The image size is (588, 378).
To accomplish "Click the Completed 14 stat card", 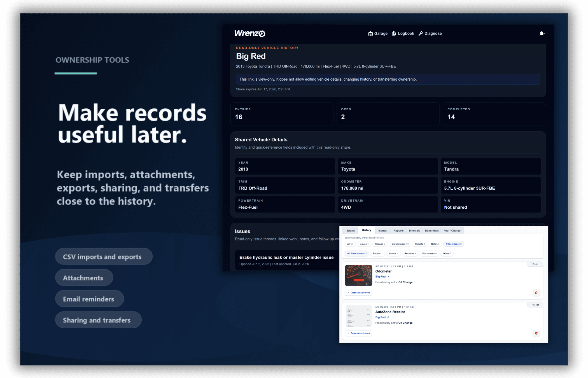I will tap(494, 114).
